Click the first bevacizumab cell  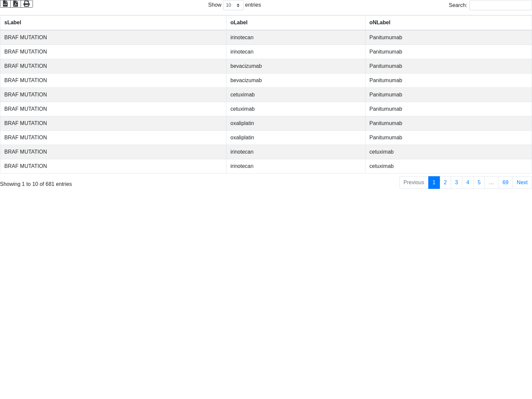(x=246, y=66)
